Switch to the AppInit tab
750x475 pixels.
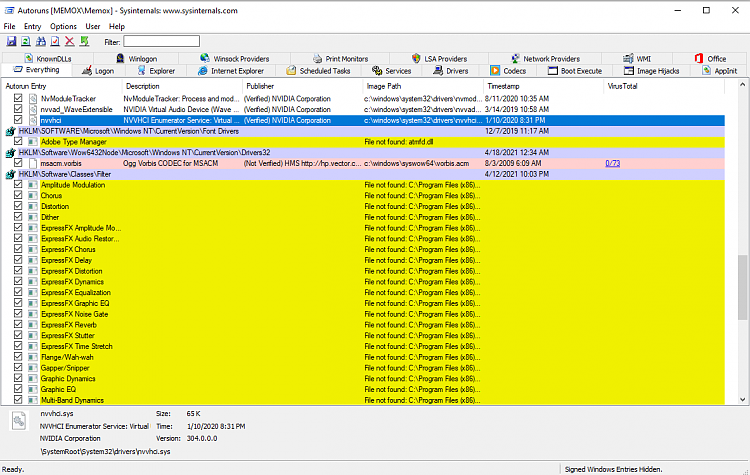(x=720, y=71)
